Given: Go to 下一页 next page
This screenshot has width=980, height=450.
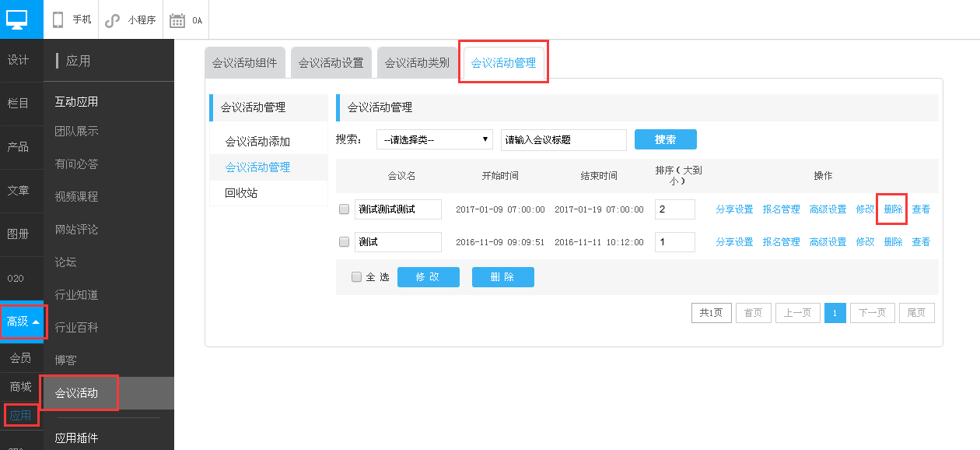Looking at the screenshot, I should (872, 313).
